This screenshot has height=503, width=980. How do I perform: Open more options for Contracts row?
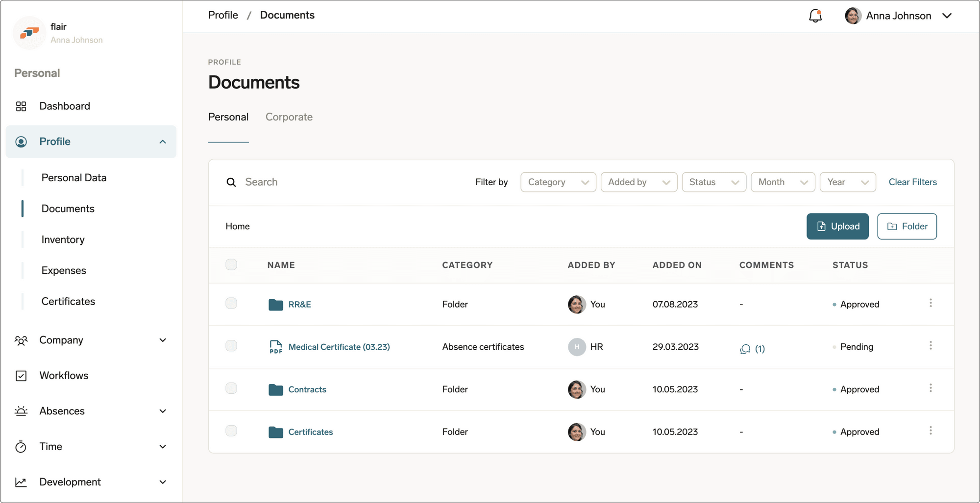[931, 388]
